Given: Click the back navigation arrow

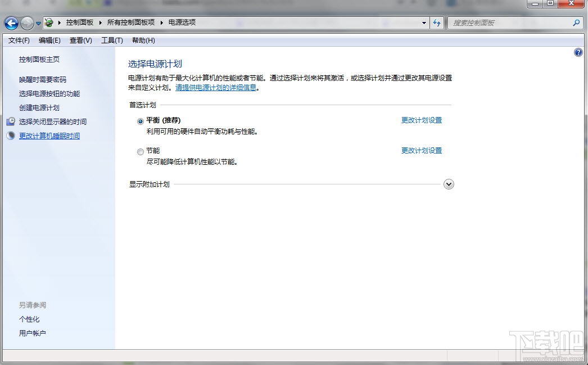Looking at the screenshot, I should point(11,22).
